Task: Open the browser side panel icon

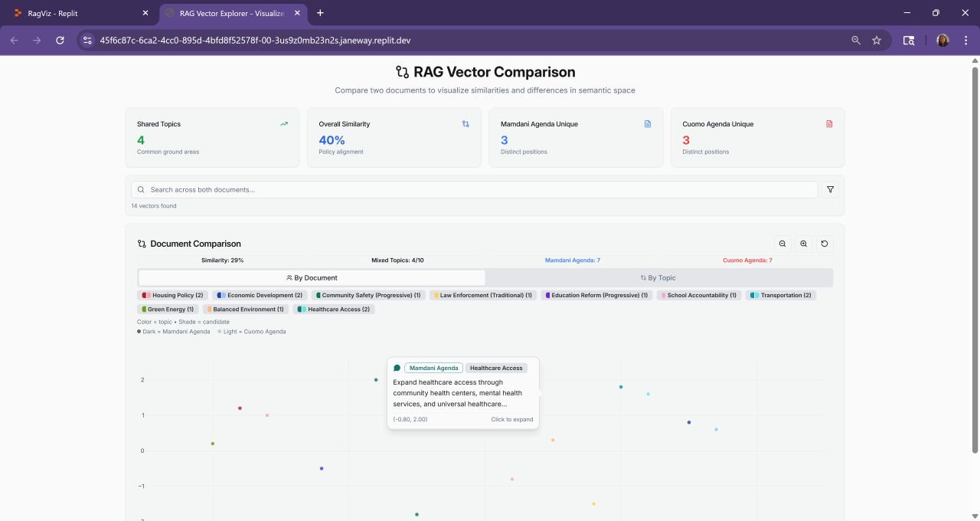Action: tap(909, 40)
